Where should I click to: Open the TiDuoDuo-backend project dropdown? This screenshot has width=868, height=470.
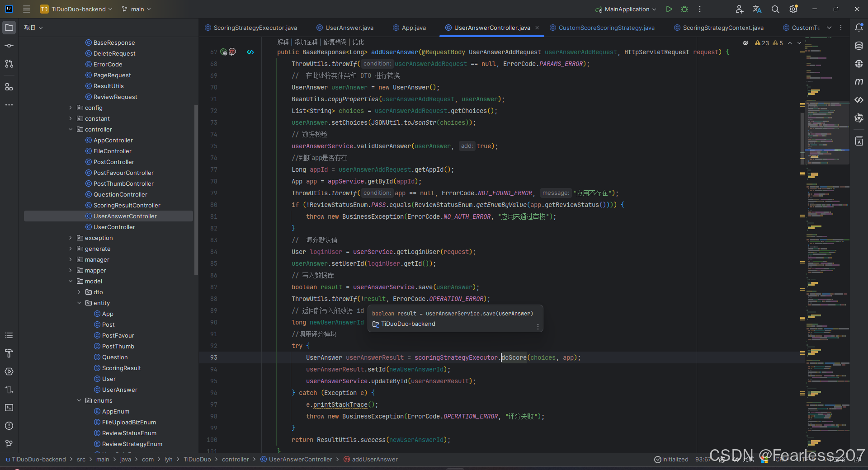pos(76,9)
